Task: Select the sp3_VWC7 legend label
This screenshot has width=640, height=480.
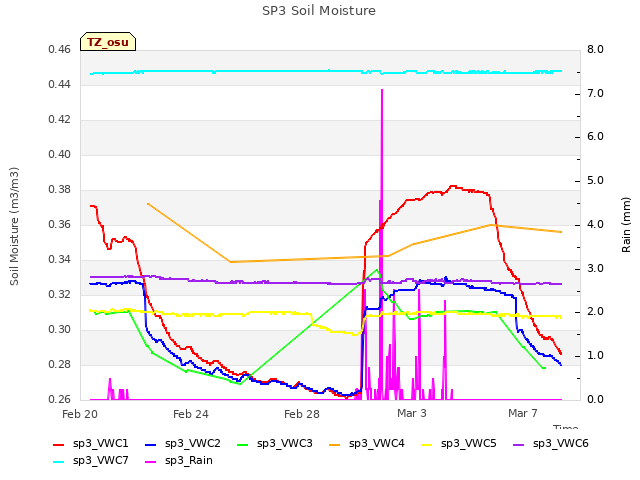Action: point(101,461)
